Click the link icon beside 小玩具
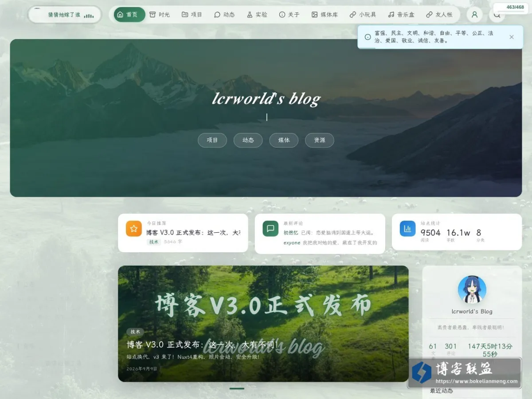Image resolution: width=532 pixels, height=399 pixels. (x=353, y=15)
